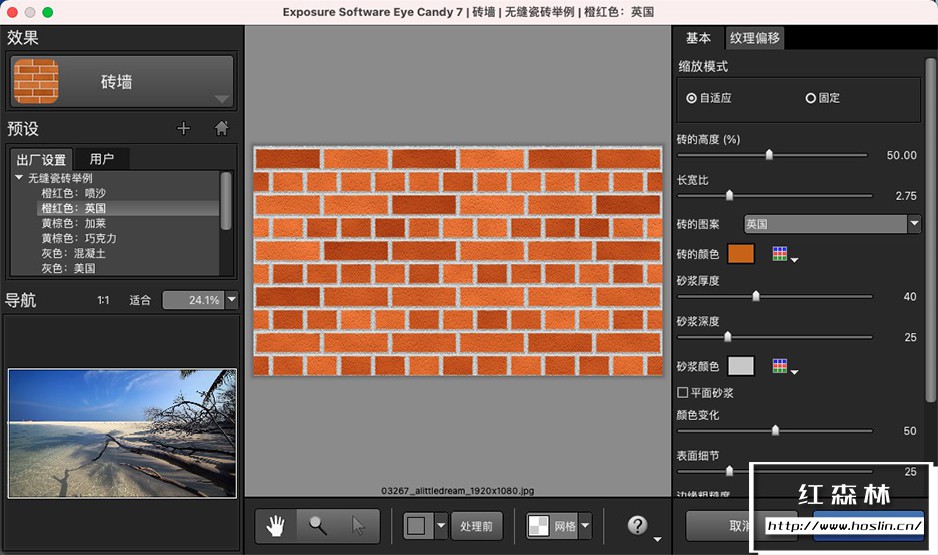Click the color variation (颜色变化) slider handle
The width and height of the screenshot is (938, 555).
point(775,430)
